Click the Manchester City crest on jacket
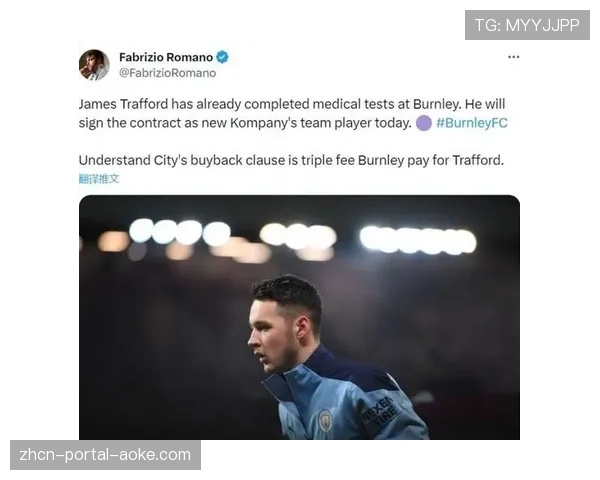 point(325,420)
